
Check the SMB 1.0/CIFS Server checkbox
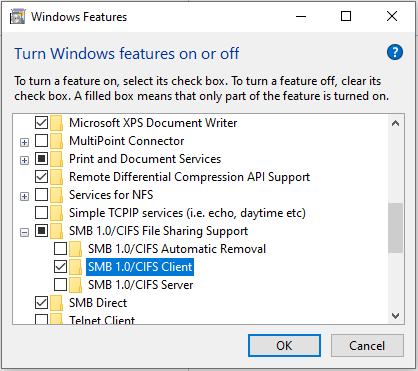[60, 285]
